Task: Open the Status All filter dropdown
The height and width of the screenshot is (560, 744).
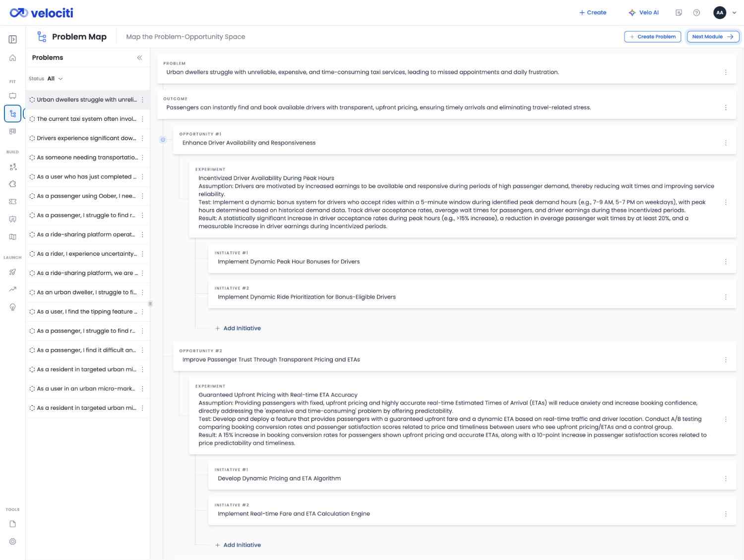Action: (46, 79)
